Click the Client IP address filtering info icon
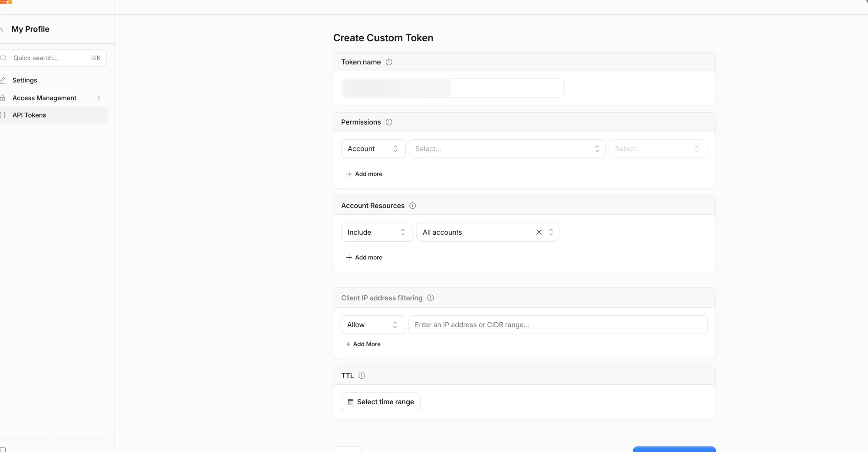Screen dimensions: 868x452 pyautogui.click(x=431, y=298)
